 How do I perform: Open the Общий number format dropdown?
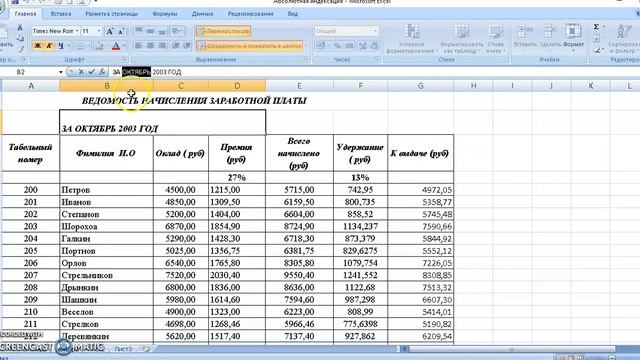pos(375,31)
